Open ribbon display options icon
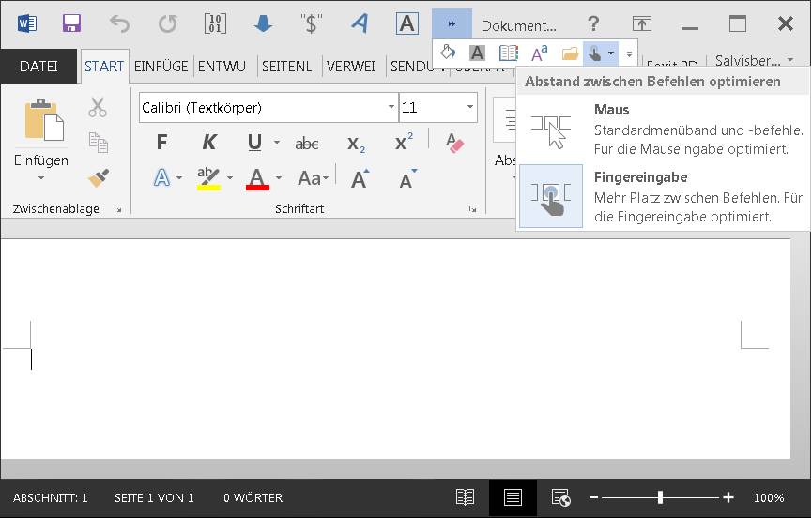Image resolution: width=812 pixels, height=518 pixels. click(x=642, y=23)
